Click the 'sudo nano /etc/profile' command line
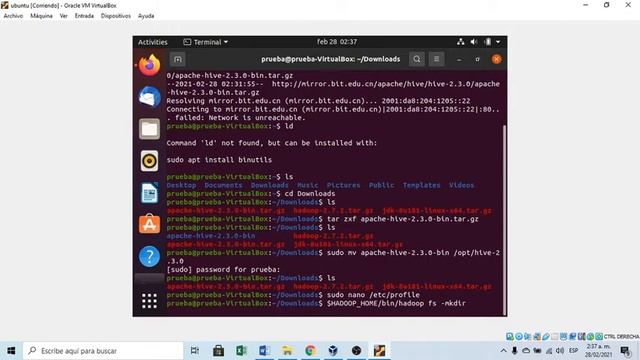The width and height of the screenshot is (640, 360). [x=373, y=295]
